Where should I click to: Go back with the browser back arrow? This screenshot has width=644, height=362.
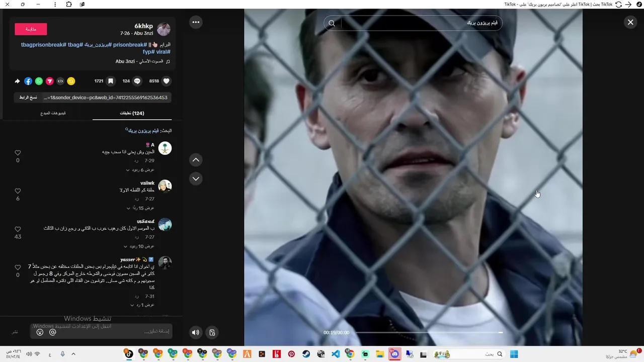click(628, 4)
